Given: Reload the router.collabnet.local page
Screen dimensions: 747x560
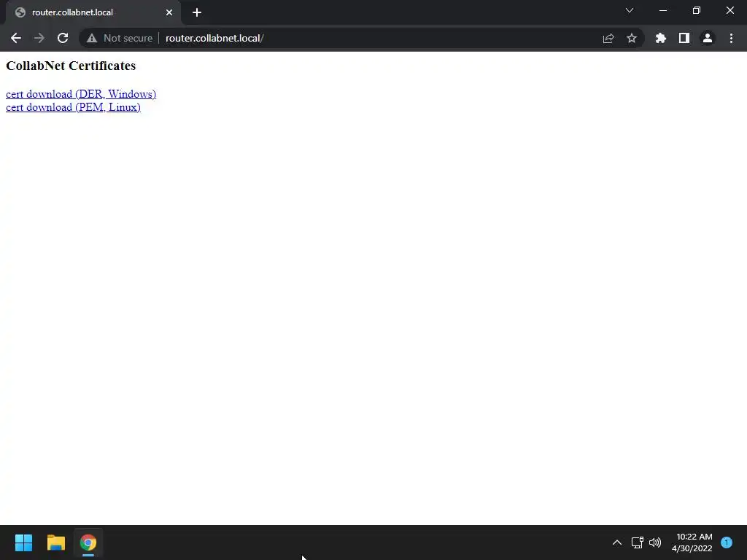Looking at the screenshot, I should (63, 38).
